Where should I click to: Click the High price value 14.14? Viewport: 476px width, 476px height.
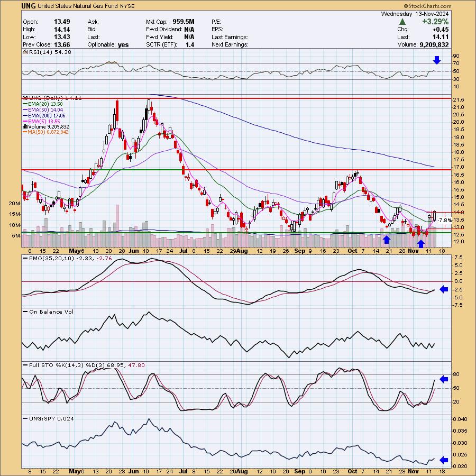62,30
